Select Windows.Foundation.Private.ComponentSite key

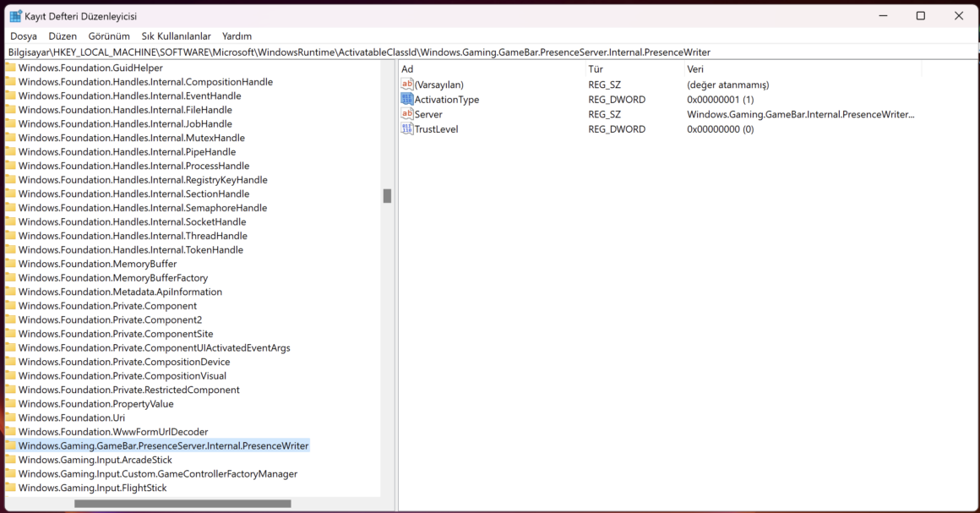116,334
